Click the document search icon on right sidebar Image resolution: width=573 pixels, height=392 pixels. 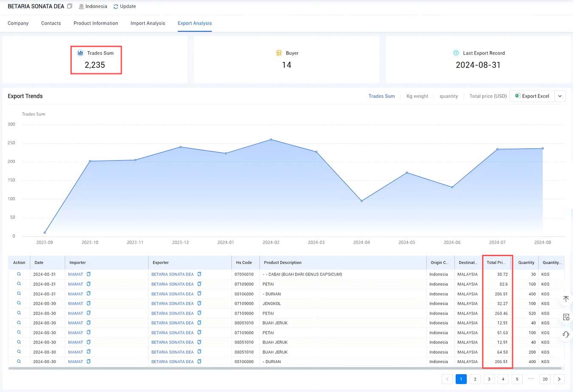[566, 317]
